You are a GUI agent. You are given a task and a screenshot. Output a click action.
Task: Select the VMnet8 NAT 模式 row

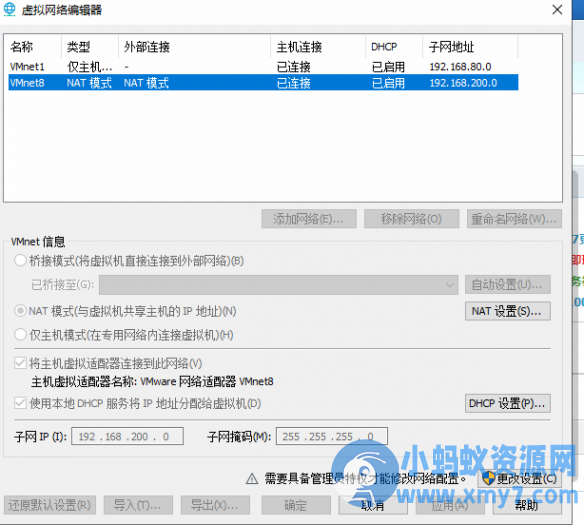pyautogui.click(x=263, y=83)
